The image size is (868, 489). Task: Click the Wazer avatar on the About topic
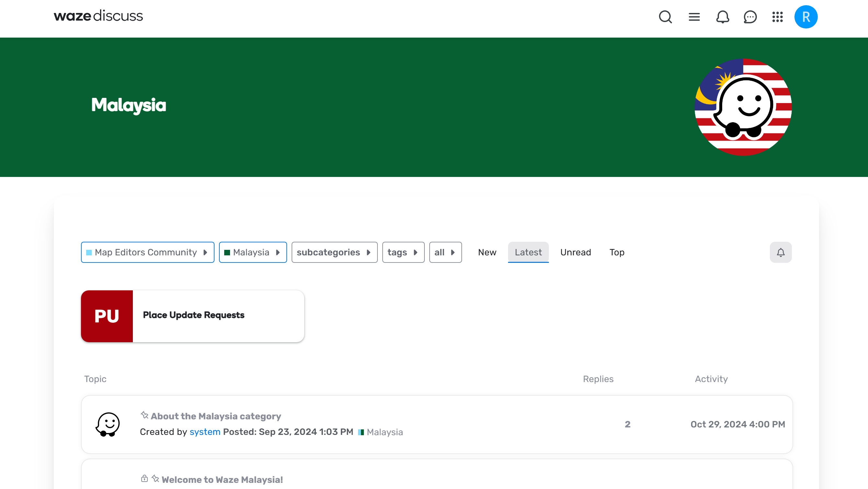pos(108,424)
